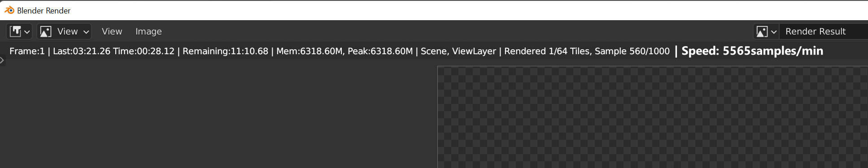Expand the chevron left of Render Result
This screenshot has height=168, width=868.
pyautogui.click(x=774, y=32)
